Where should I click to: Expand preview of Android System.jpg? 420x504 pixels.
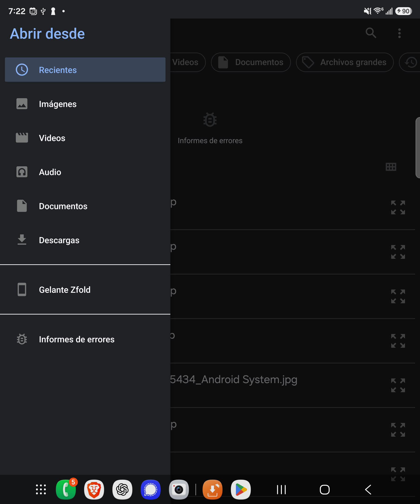[398, 385]
